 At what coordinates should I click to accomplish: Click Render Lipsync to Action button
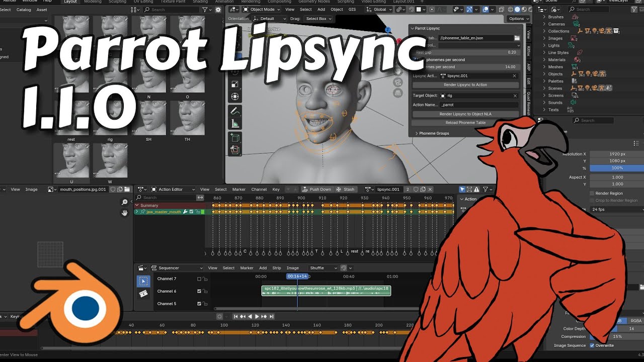pyautogui.click(x=465, y=85)
